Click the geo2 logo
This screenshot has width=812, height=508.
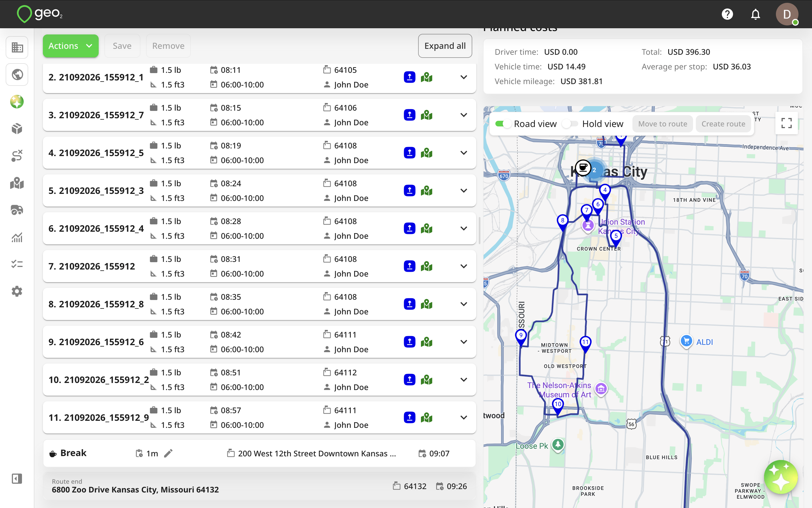[x=39, y=14]
